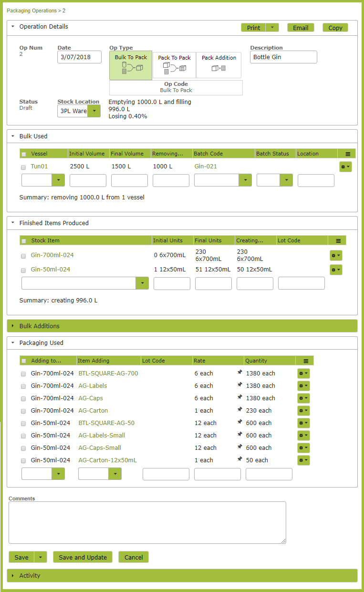This screenshot has width=364, height=592.
Task: Select all rows in Finished Items table
Action: click(23, 241)
